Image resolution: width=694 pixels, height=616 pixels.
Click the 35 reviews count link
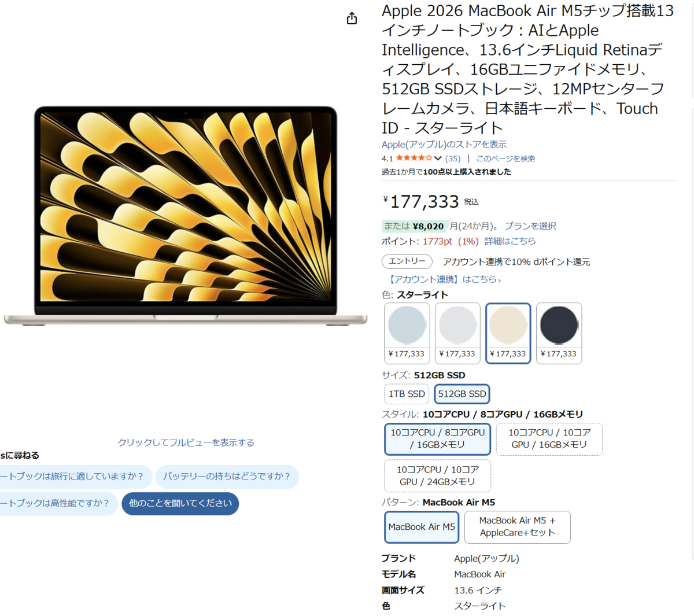point(453,158)
